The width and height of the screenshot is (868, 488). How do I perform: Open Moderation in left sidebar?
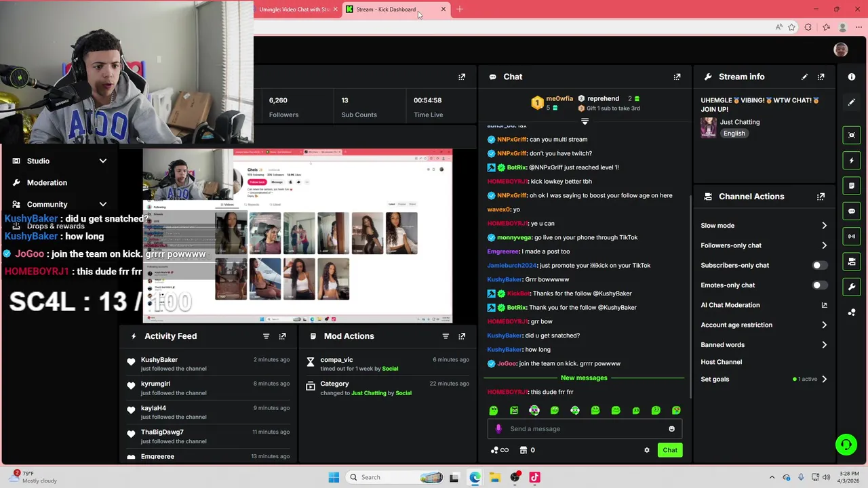pos(47,182)
